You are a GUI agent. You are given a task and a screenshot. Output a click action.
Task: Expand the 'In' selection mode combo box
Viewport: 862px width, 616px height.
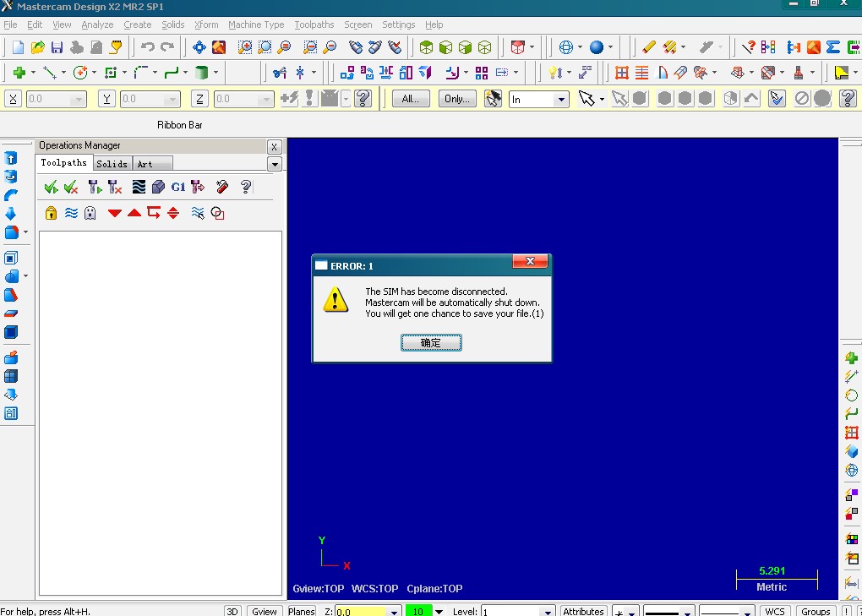(561, 100)
